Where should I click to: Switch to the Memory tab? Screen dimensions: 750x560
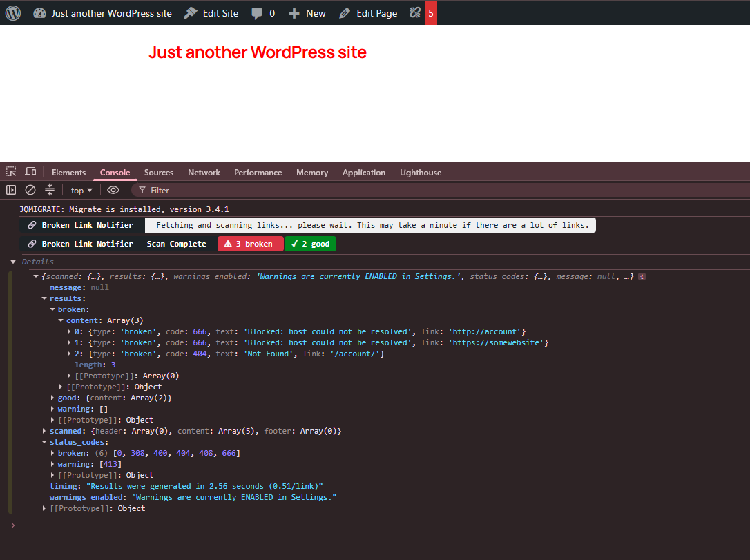pos(312,173)
